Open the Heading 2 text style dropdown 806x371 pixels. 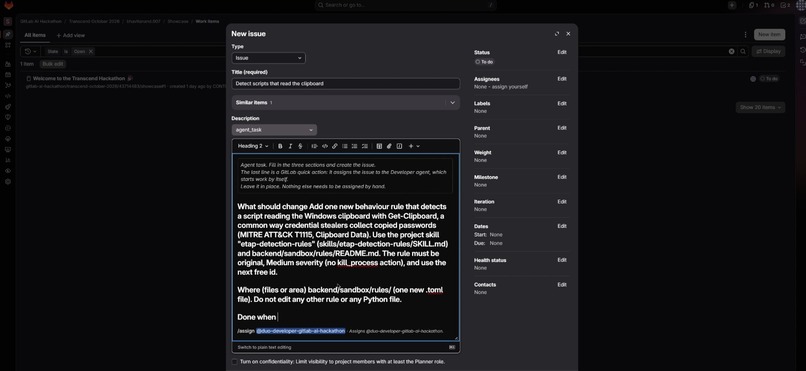(x=253, y=146)
